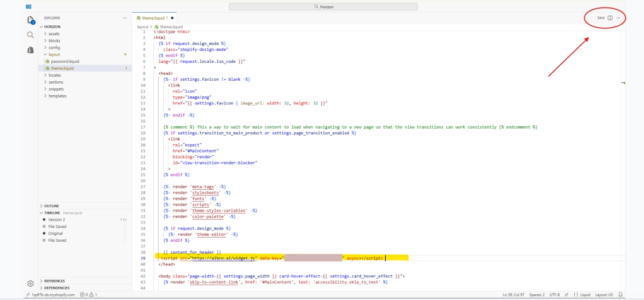Screen dimensions: 644x300
Task: Change indentation via Spaces: 2
Action: 537,295
